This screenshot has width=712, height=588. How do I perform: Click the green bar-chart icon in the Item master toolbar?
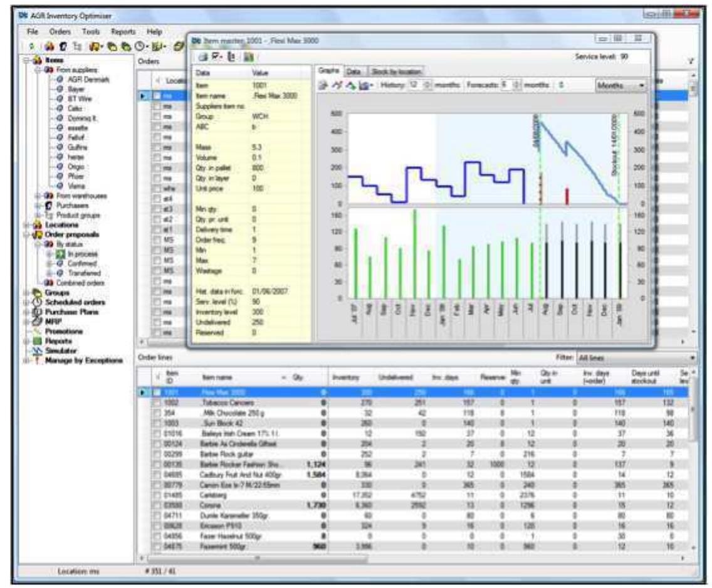(248, 57)
